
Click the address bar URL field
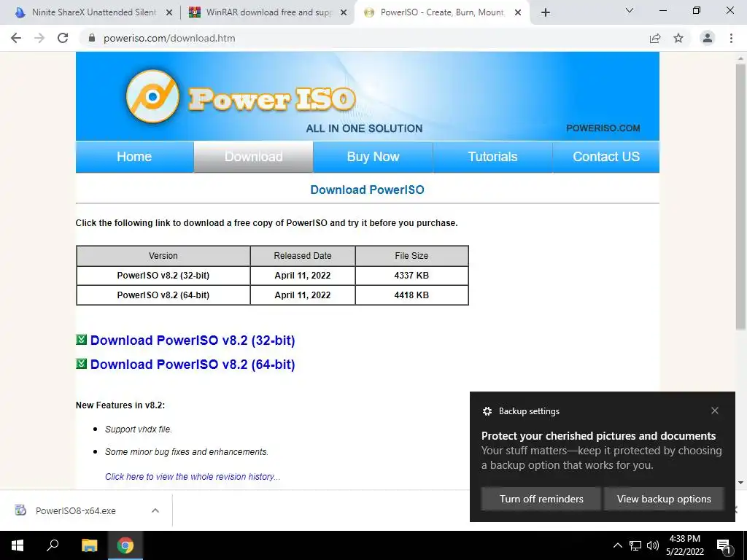click(362, 38)
